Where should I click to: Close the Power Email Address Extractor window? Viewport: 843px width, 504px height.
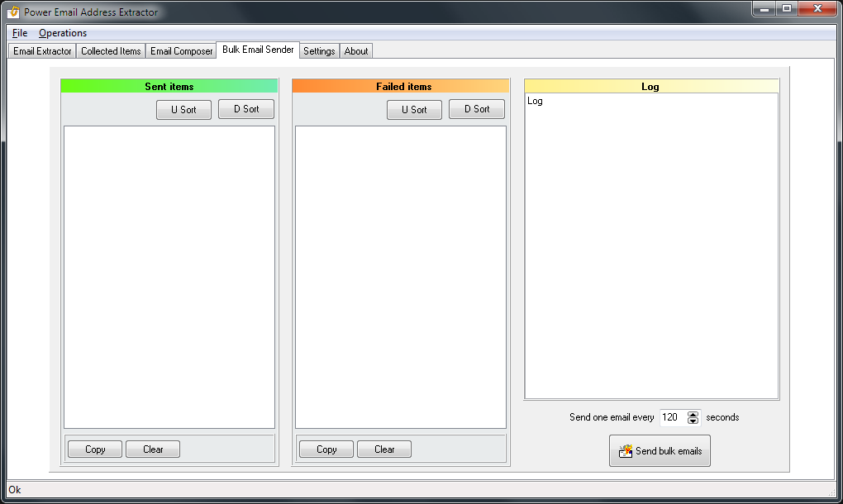point(817,8)
